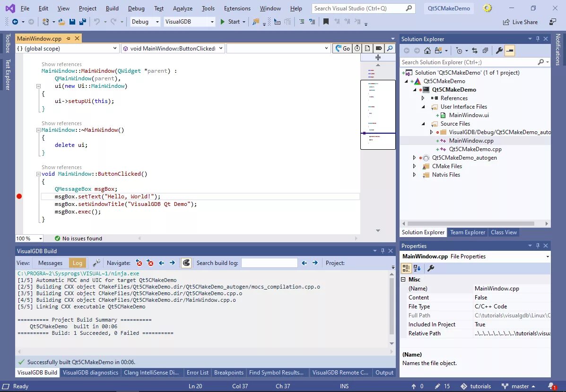Click the Start debugging button

tap(230, 22)
